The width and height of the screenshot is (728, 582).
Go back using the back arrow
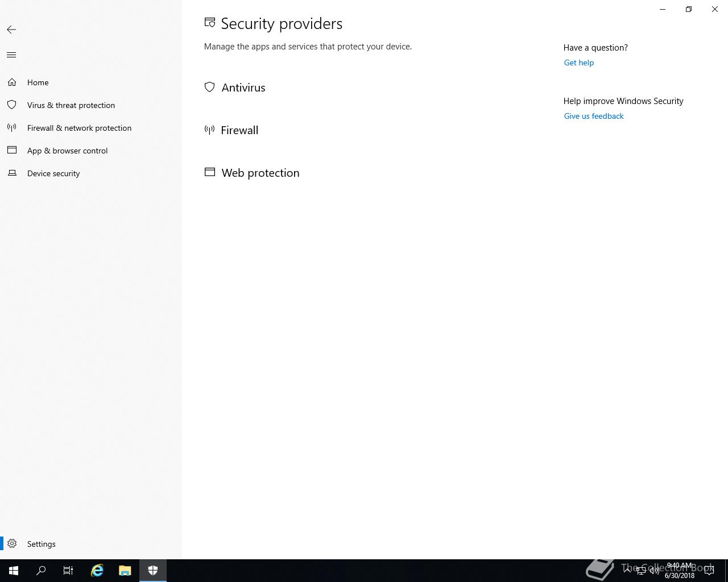[11, 30]
